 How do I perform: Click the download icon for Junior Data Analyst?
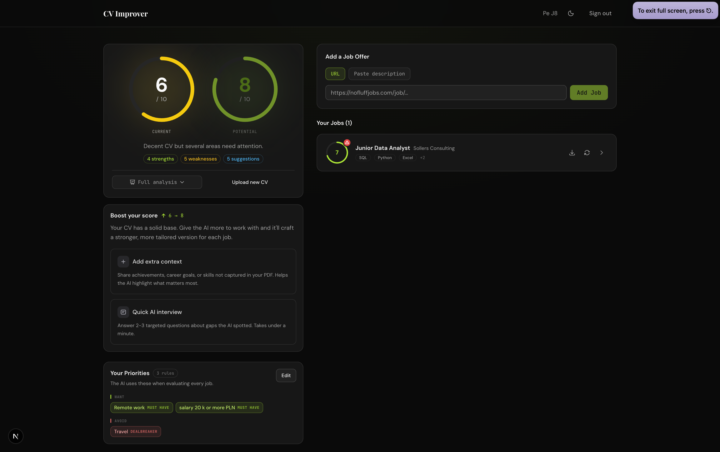[572, 153]
